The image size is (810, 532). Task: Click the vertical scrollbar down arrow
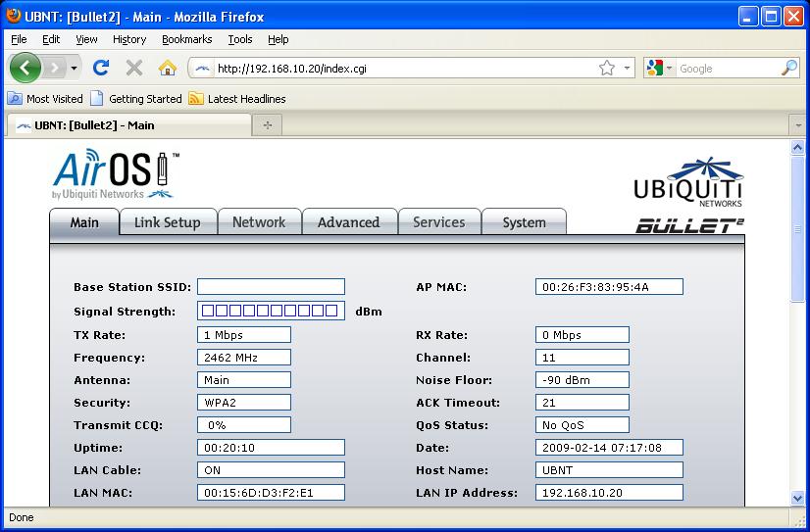pos(797,498)
